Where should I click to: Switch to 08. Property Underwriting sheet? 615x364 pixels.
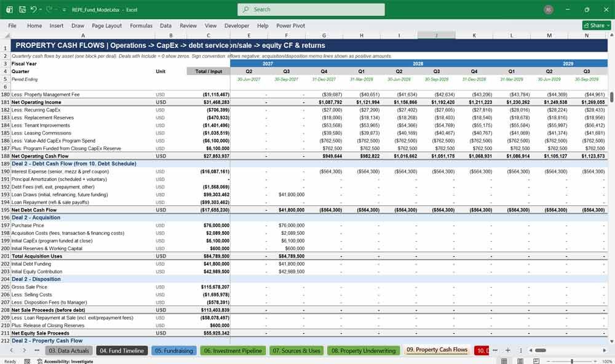(363, 350)
